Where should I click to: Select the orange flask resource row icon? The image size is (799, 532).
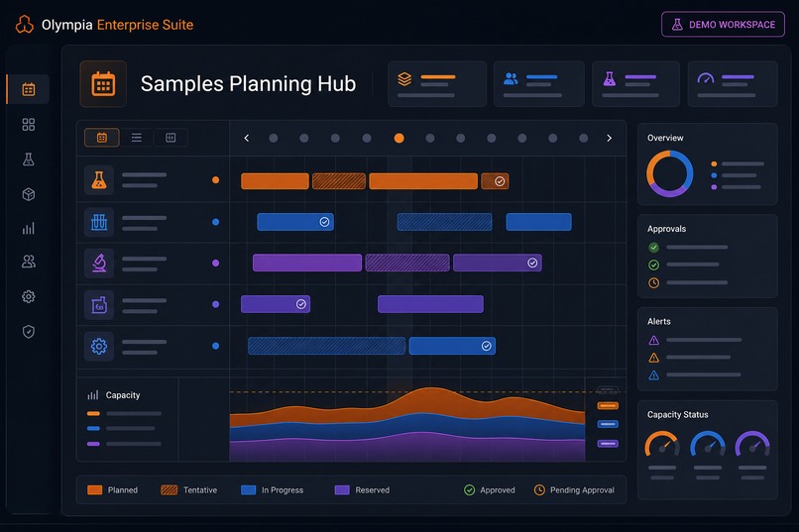pyautogui.click(x=99, y=180)
